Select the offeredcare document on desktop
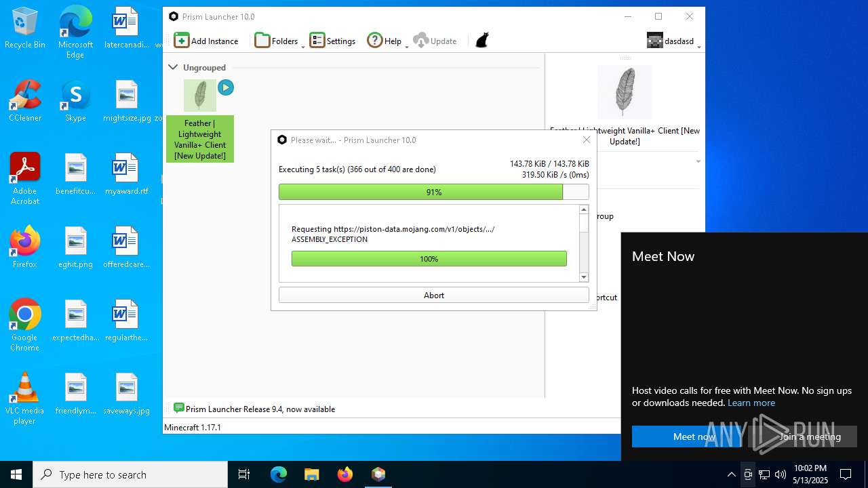The width and height of the screenshot is (868, 488). [x=126, y=248]
